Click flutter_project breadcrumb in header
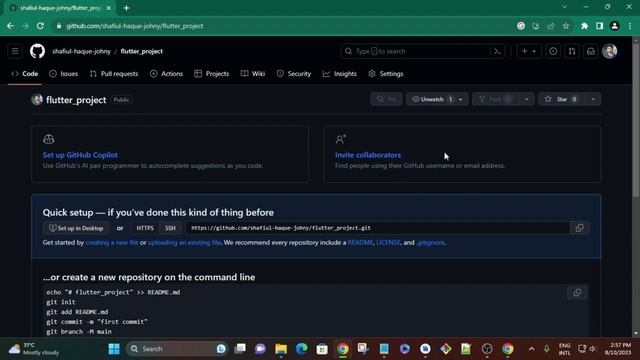The height and width of the screenshot is (360, 640). pyautogui.click(x=141, y=51)
